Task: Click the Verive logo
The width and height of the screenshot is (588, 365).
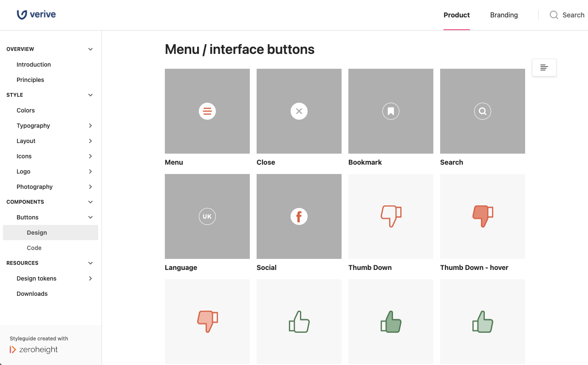Action: pos(36,15)
